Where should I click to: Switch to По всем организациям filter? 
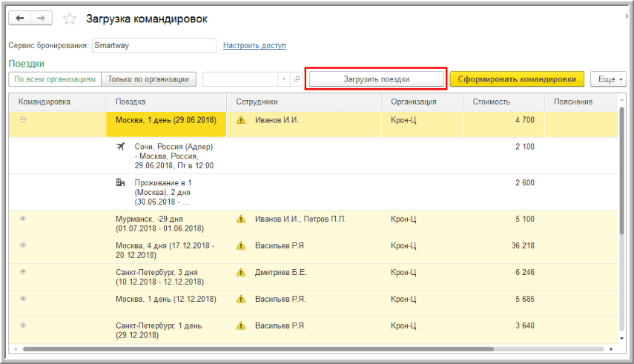point(55,79)
